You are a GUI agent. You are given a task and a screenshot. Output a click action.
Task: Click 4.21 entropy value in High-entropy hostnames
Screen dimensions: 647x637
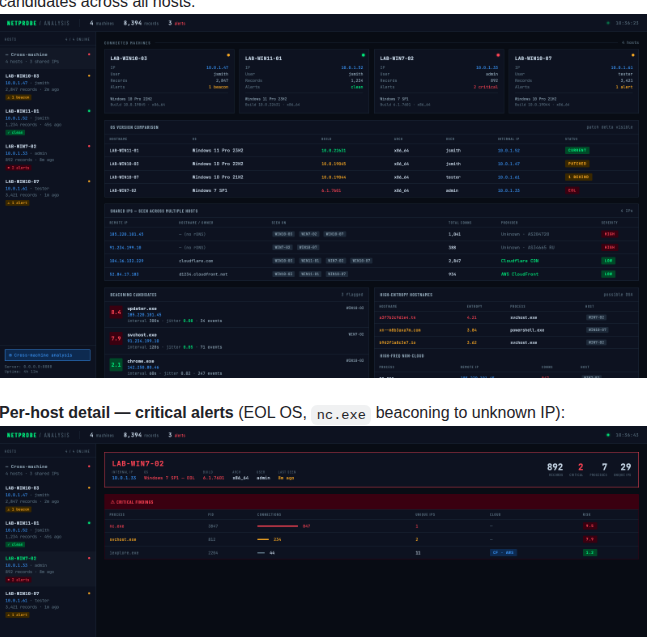coord(472,318)
